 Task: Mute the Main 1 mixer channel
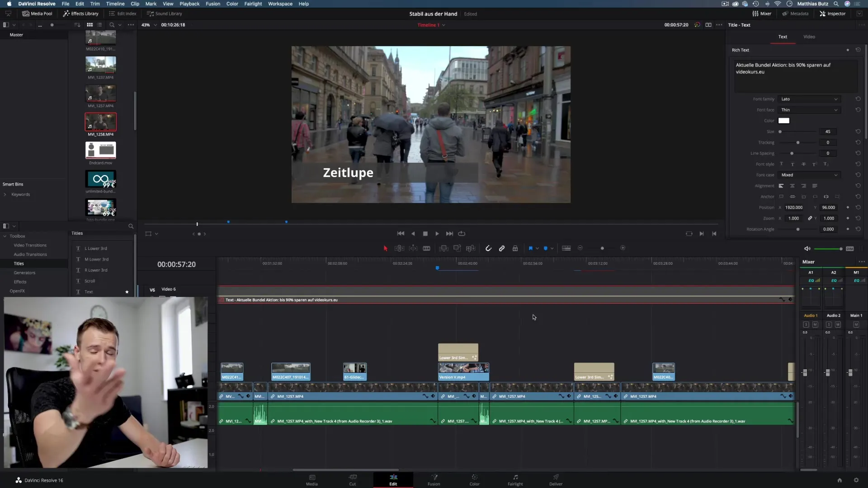coord(856,325)
